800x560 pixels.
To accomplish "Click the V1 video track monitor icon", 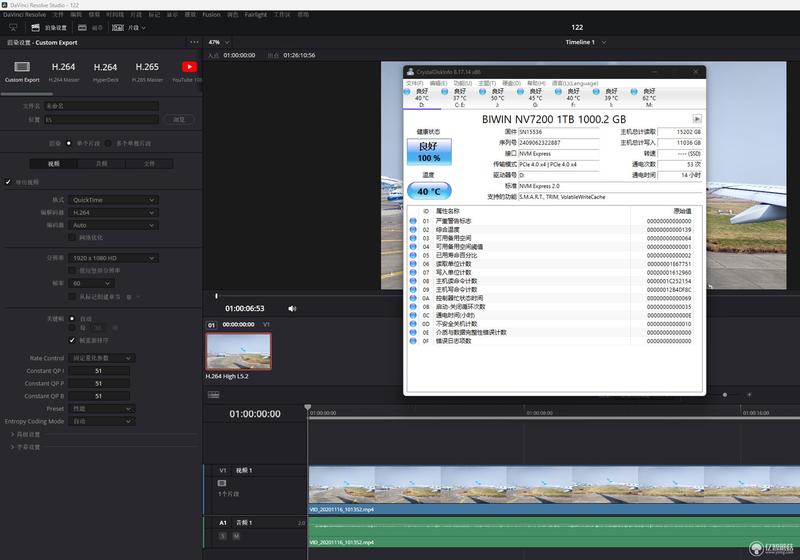I will pos(222,482).
